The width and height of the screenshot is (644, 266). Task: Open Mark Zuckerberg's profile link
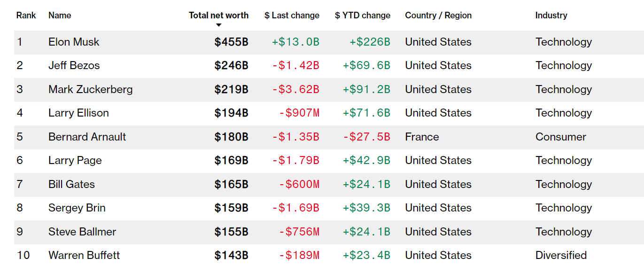(x=90, y=89)
